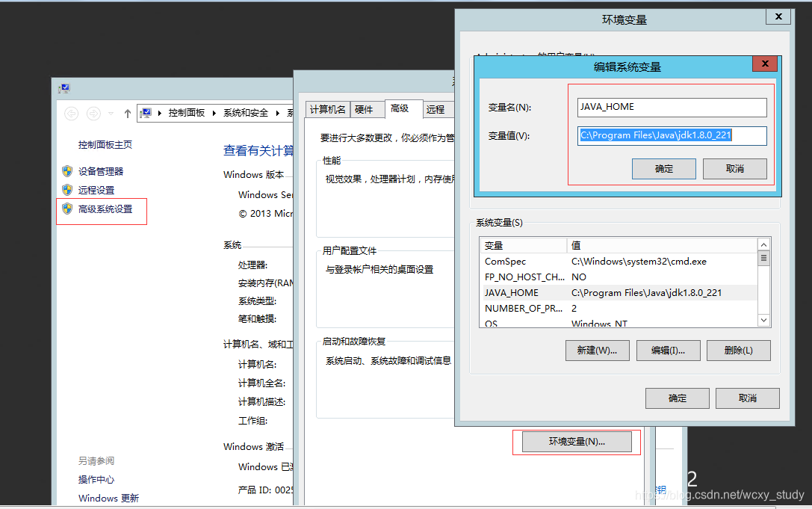Click 新建(W)... button for system variables
Screen dimensions: 812x509
point(598,351)
